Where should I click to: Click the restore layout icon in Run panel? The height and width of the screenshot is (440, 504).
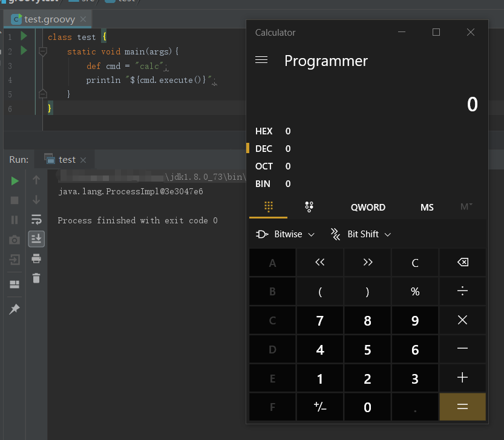pyautogui.click(x=15, y=284)
